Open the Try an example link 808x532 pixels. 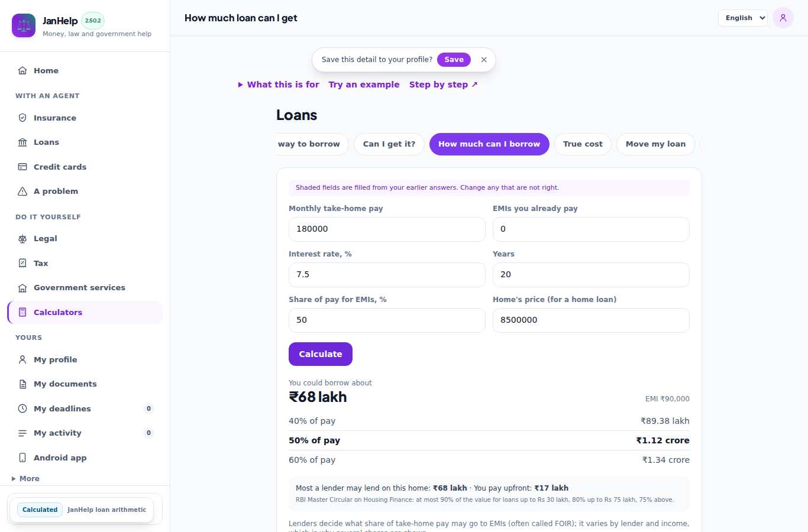(364, 85)
